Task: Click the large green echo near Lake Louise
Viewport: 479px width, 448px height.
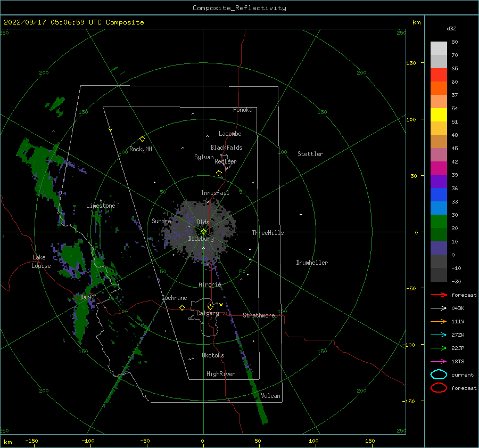Action: click(x=72, y=257)
